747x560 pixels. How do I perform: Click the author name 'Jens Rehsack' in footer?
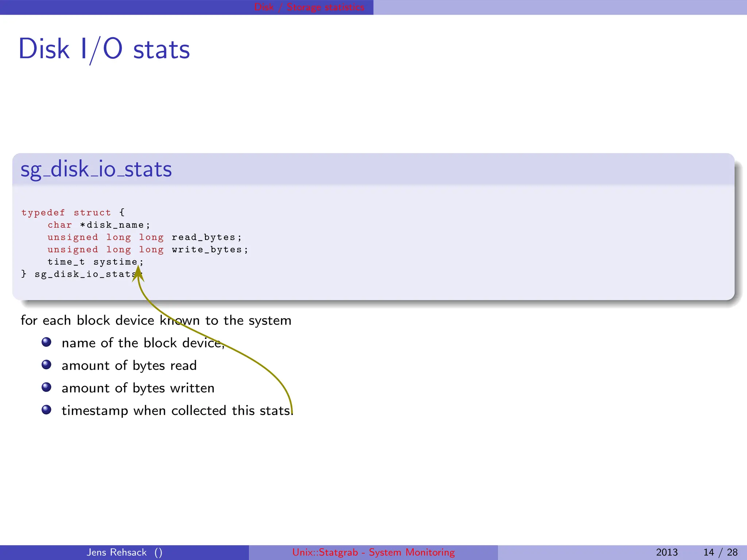click(x=117, y=552)
